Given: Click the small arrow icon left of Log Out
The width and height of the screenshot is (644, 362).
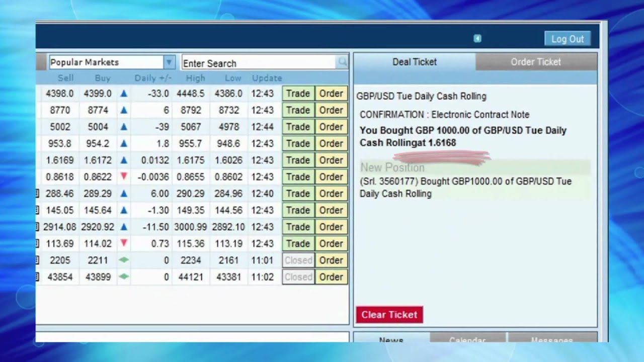Looking at the screenshot, I should (477, 39).
